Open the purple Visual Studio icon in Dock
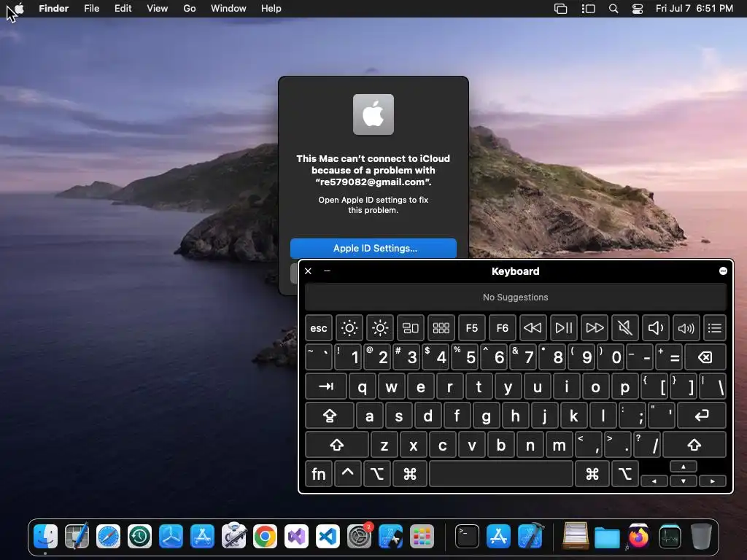747x560 pixels. tap(297, 537)
